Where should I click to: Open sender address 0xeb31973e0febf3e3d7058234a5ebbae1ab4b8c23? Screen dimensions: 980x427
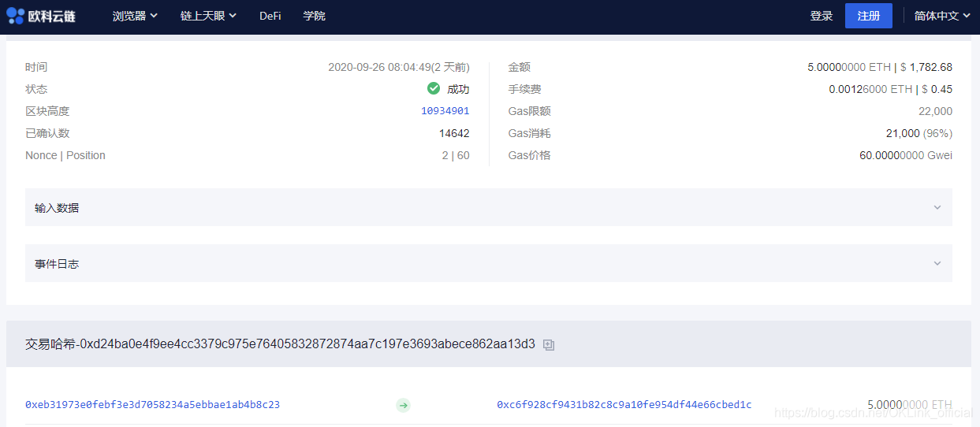coord(152,405)
